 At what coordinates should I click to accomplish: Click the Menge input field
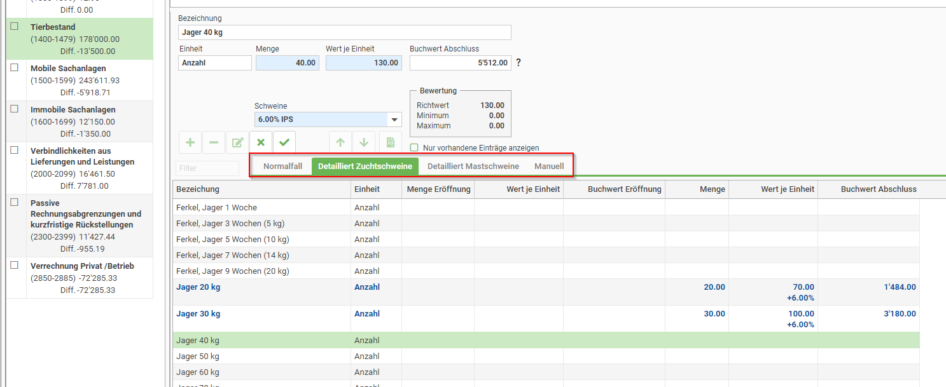[x=287, y=63]
